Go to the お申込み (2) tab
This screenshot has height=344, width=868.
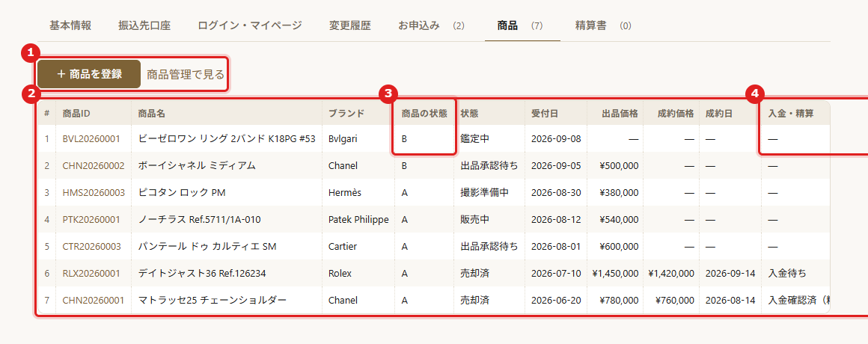tap(431, 25)
